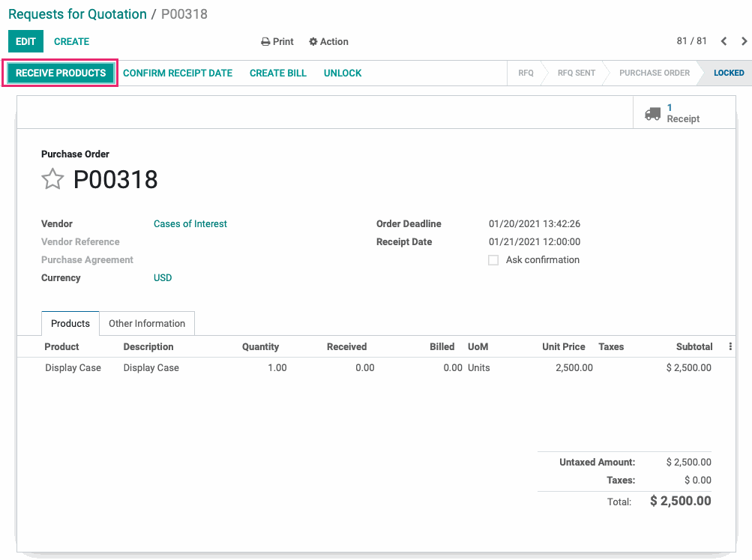Viewport: 752px width, 560px height.
Task: Sort by Received column header
Action: click(346, 346)
